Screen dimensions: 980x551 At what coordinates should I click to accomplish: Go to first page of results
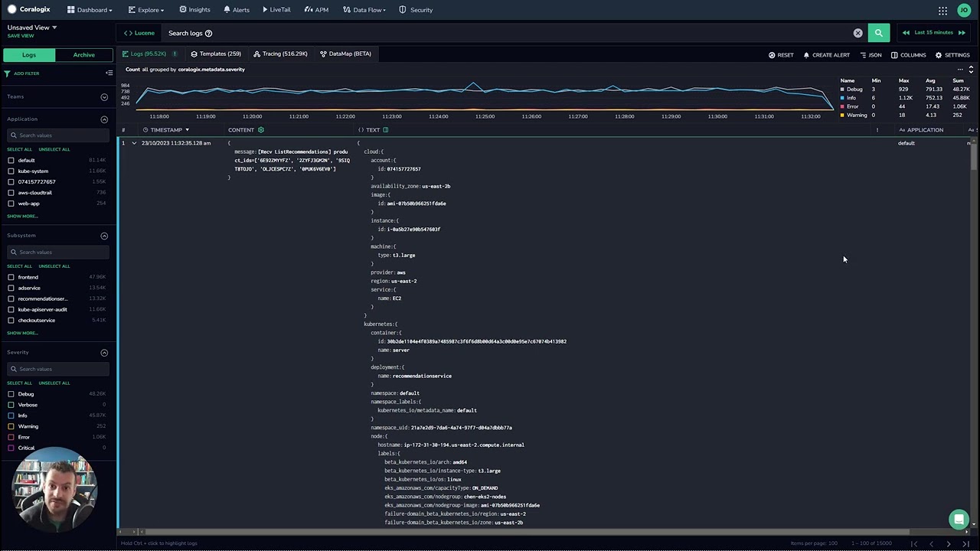tap(914, 543)
